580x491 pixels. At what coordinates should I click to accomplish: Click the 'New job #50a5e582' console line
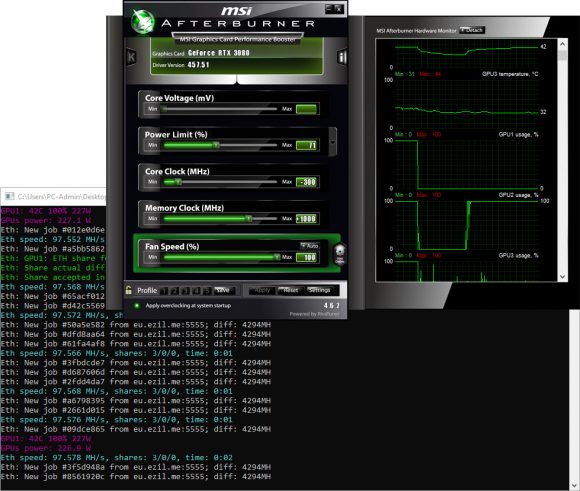(x=136, y=325)
